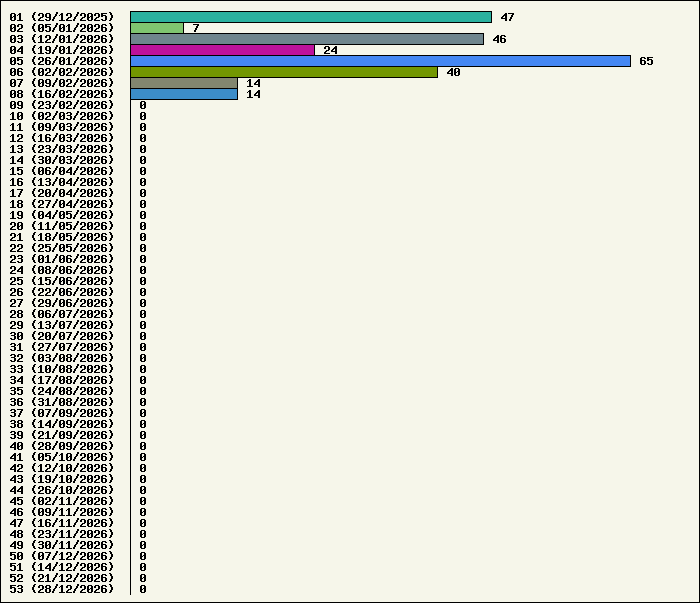Viewport: 700px width, 603px height.
Task: Select the magenta week 04 bar
Action: [222, 50]
